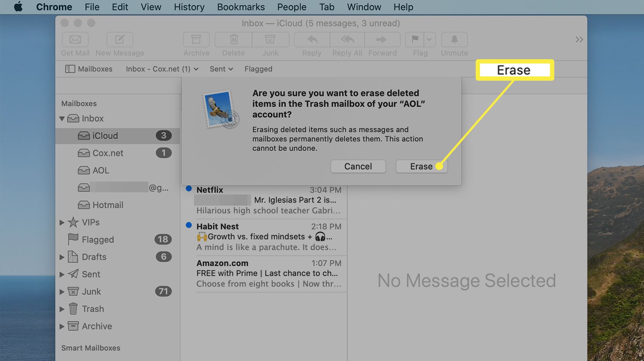
Task: Expand the Junk disclosure triangle
Action: pyautogui.click(x=62, y=291)
